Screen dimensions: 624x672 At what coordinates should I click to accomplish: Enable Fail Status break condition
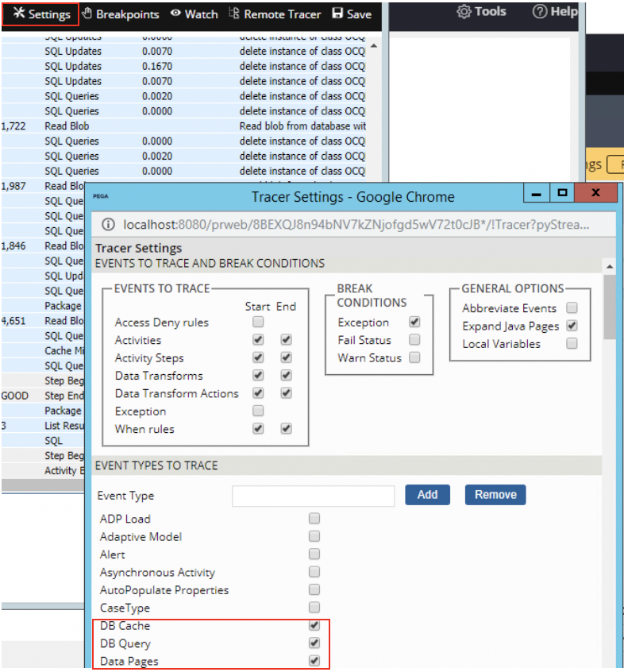coord(414,340)
